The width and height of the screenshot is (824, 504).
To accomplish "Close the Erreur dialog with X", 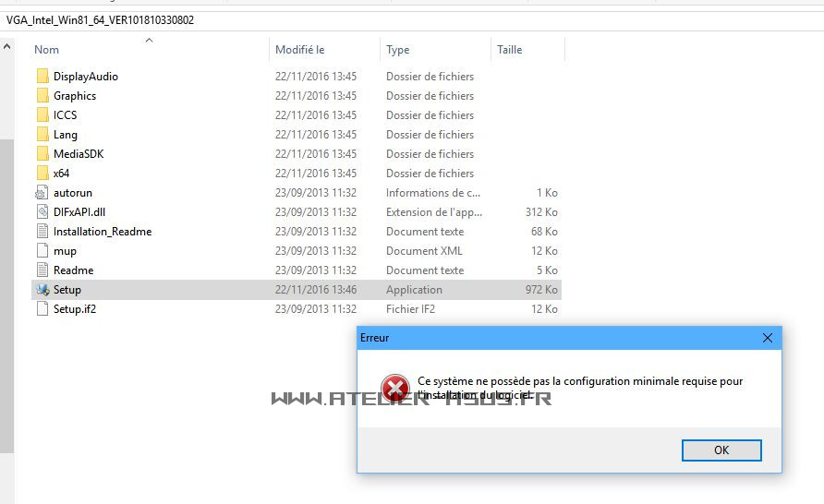I will [768, 338].
